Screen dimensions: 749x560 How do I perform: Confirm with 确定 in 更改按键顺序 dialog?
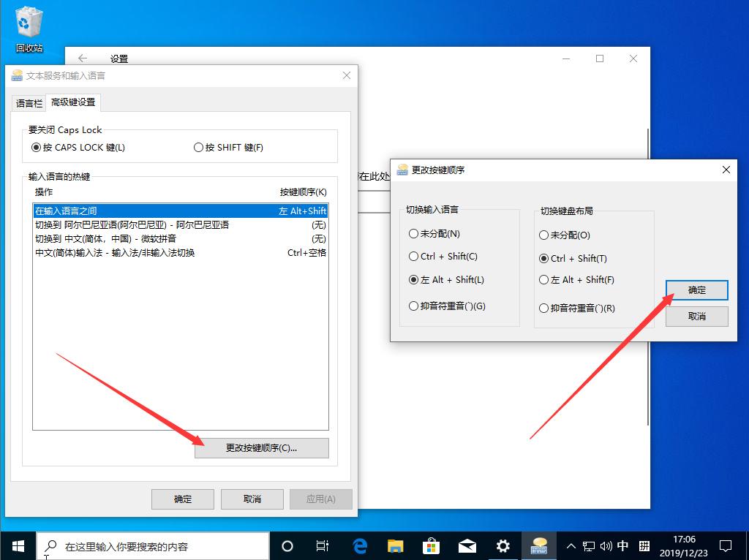pos(696,290)
